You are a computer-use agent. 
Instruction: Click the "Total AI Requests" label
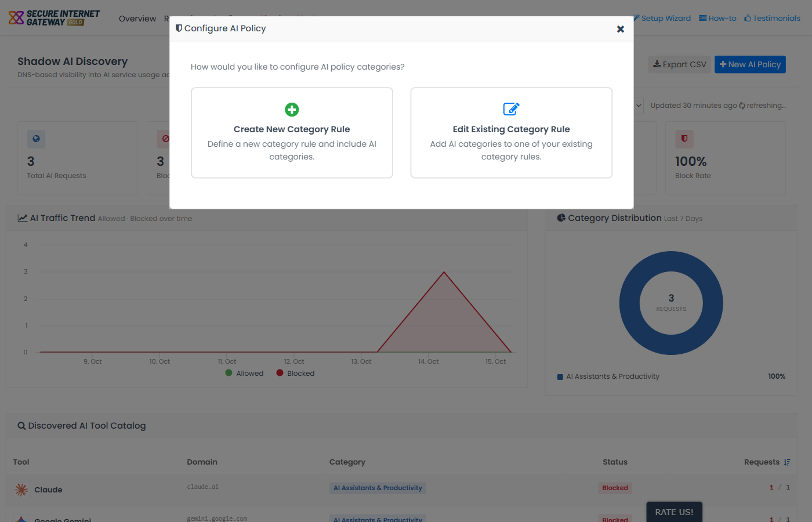[56, 176]
